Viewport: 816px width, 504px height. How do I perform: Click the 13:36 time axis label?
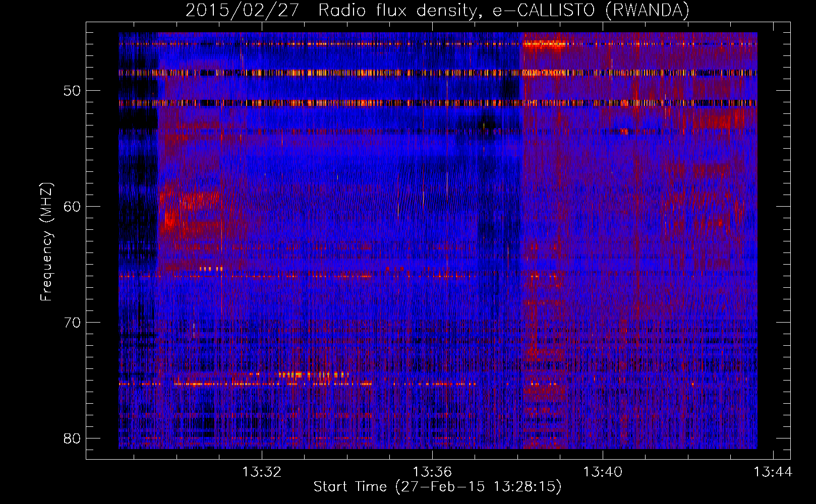point(432,472)
